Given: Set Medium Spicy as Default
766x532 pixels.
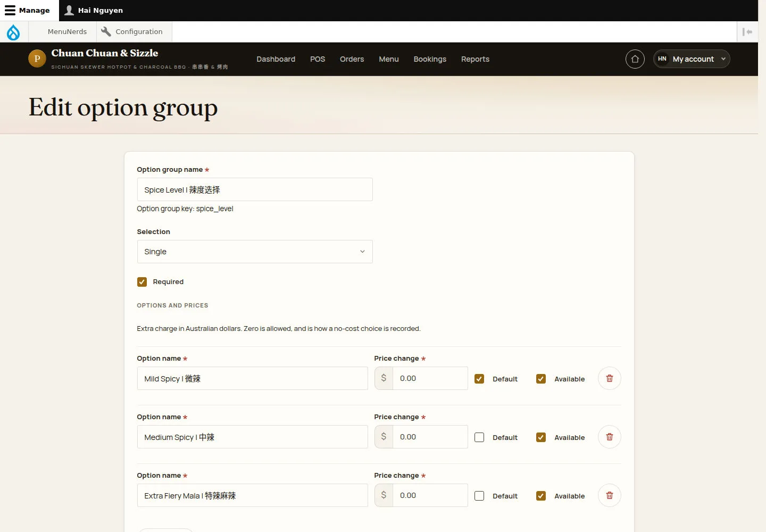Looking at the screenshot, I should (x=479, y=437).
